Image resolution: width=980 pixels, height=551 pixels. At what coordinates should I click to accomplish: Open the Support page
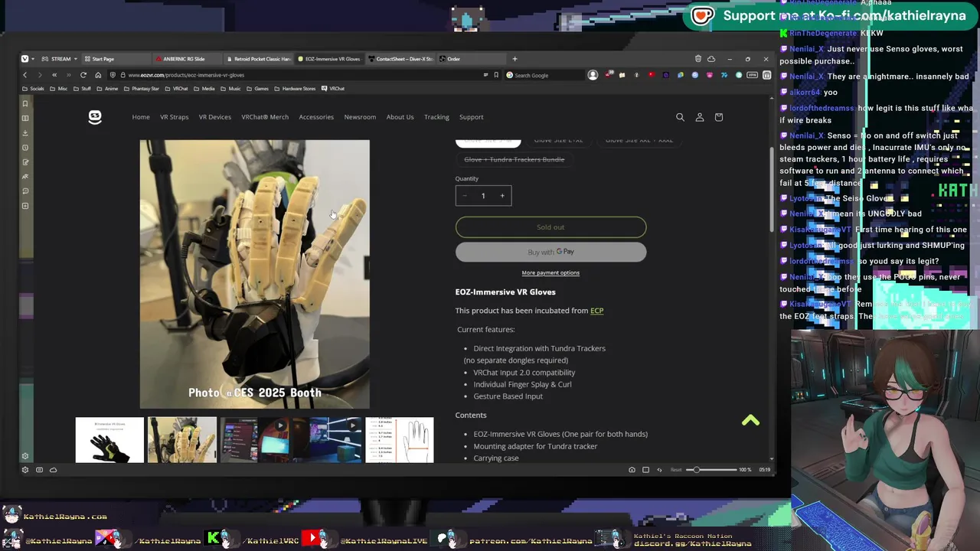tap(471, 117)
